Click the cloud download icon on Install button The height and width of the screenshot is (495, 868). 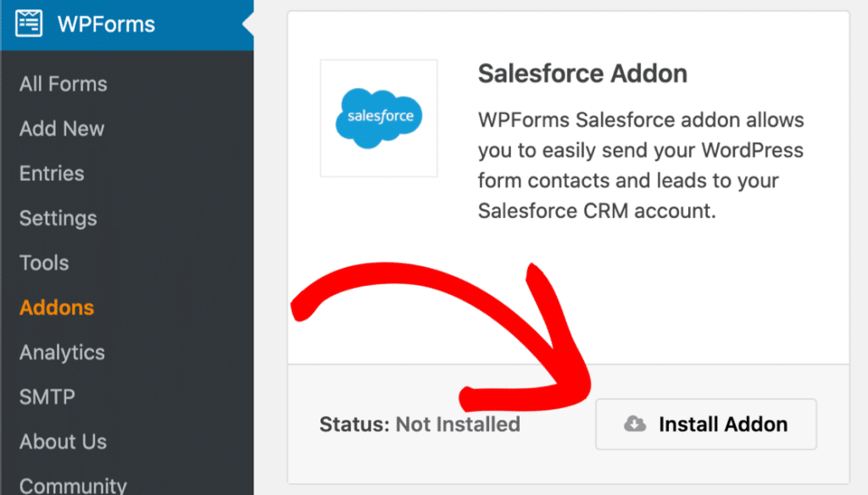[x=635, y=424]
